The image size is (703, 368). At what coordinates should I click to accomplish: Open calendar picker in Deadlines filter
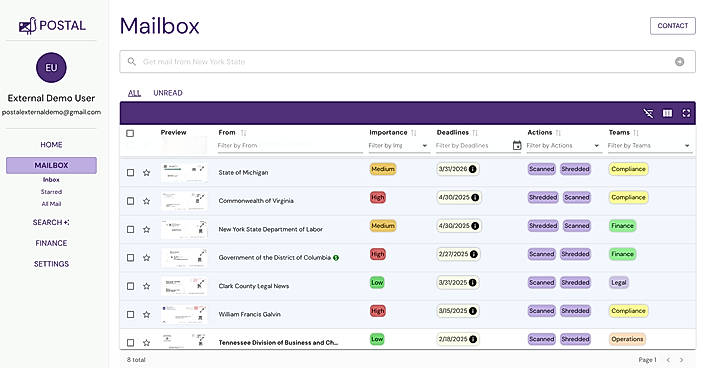click(516, 145)
